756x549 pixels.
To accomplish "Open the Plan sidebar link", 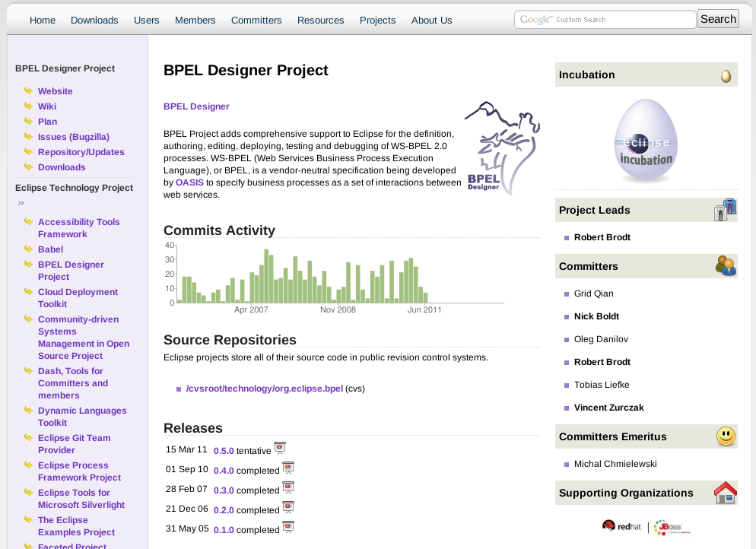I will (x=48, y=122).
